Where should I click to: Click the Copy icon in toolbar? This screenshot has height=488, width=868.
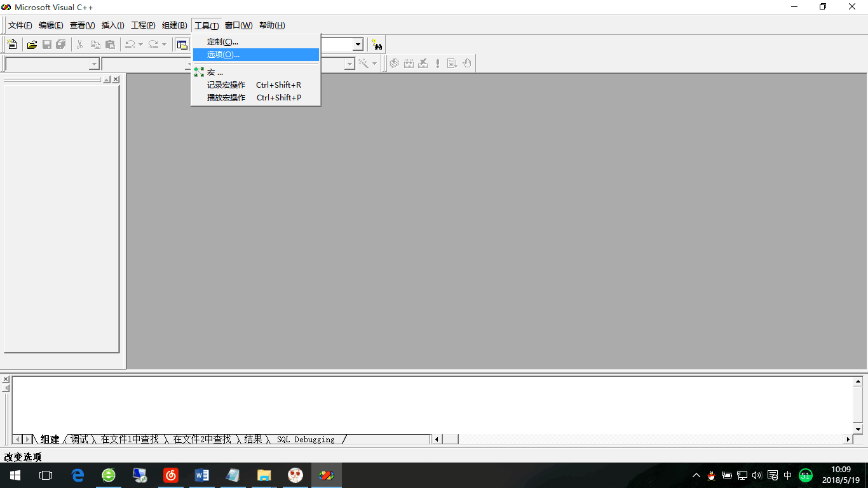pyautogui.click(x=95, y=44)
